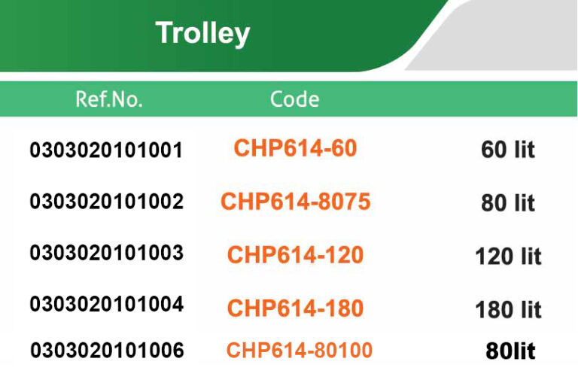Click reference number 0303020101001
The width and height of the screenshot is (578, 392).
tap(106, 150)
